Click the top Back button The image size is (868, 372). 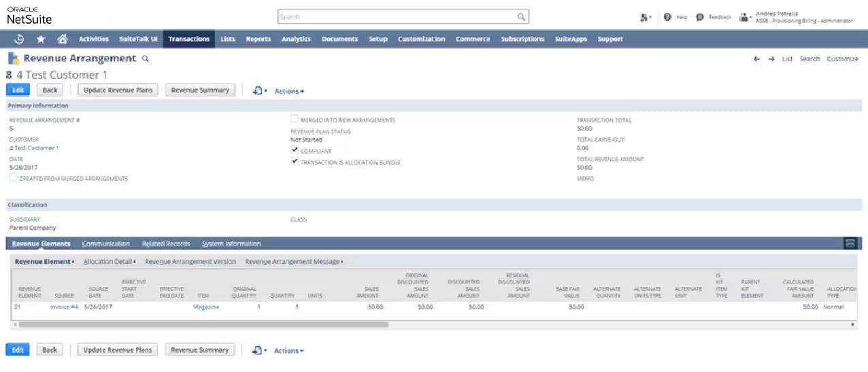point(50,90)
